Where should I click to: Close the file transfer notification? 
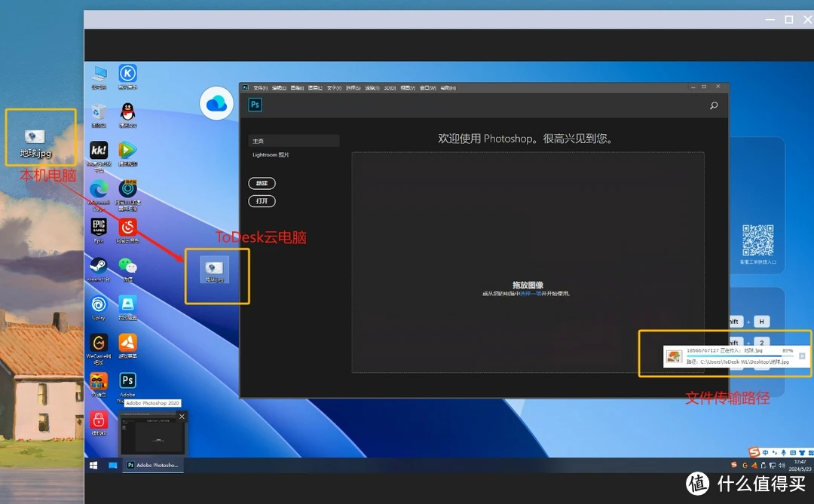click(802, 356)
